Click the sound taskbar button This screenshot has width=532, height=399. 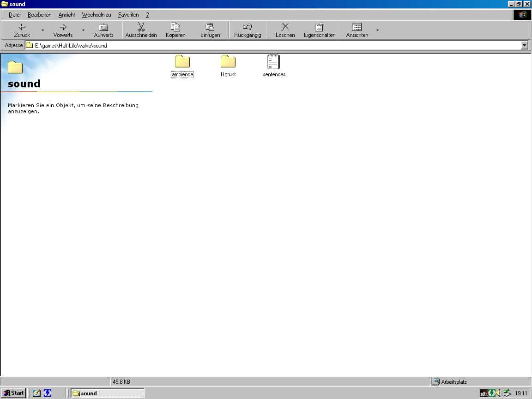tap(108, 393)
